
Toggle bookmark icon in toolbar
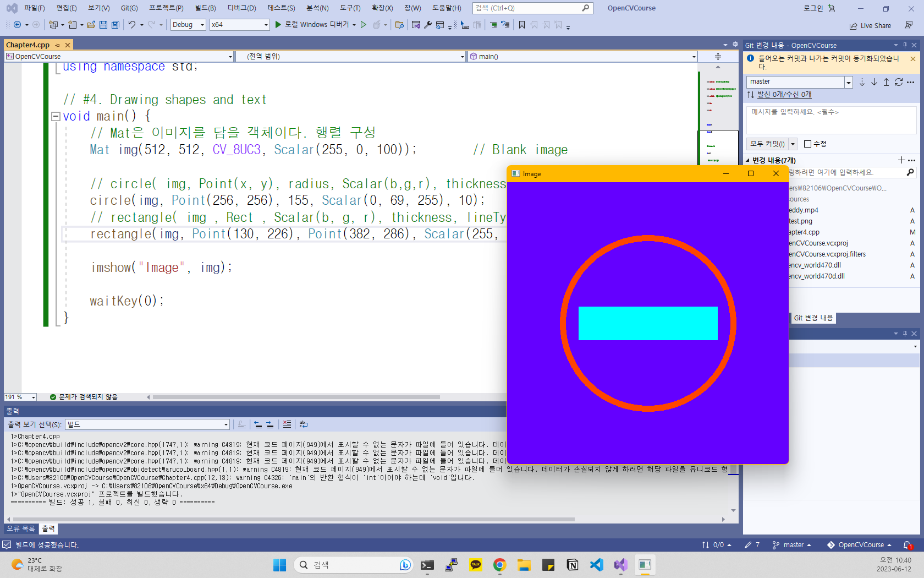(522, 25)
